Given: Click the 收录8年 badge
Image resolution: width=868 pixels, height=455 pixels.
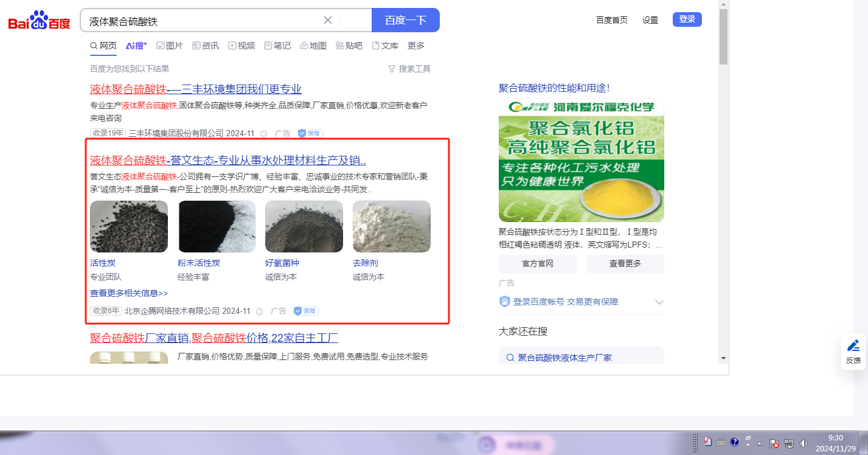Looking at the screenshot, I should click(x=106, y=311).
